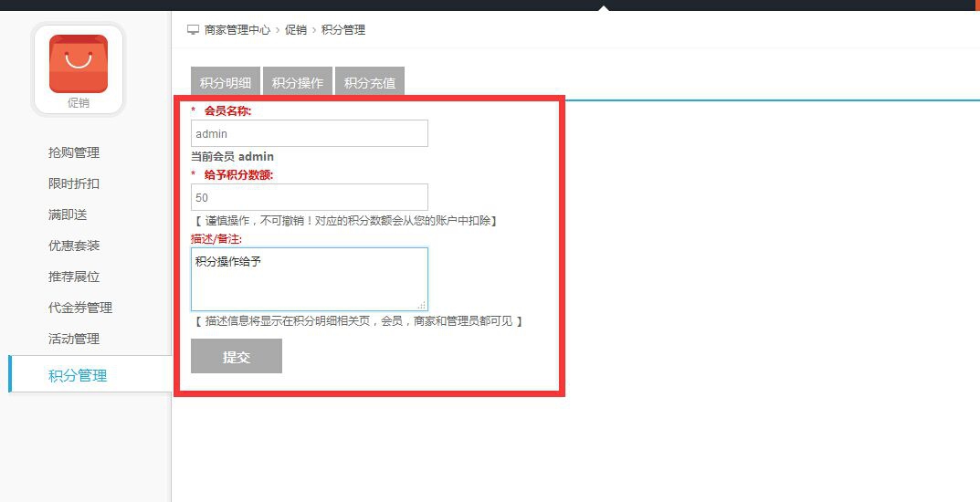Open 推荐展位 sidebar item
Viewport: 980px width, 502px height.
[74, 277]
